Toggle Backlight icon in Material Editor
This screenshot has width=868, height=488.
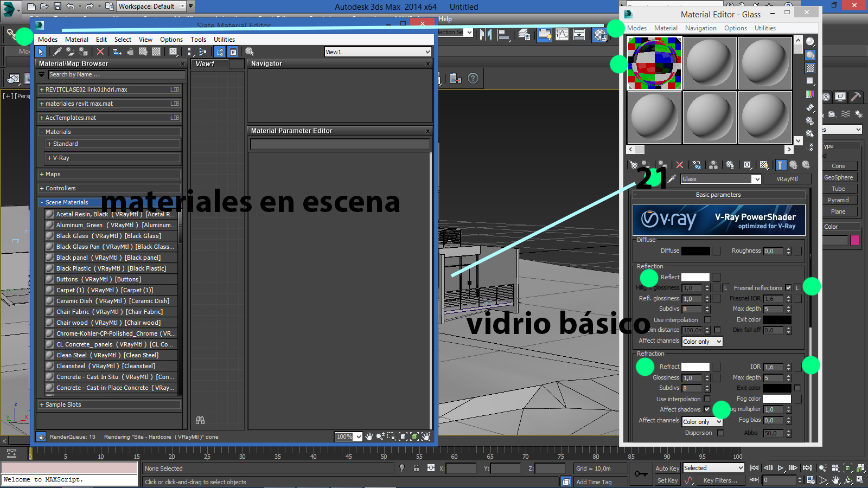pos(810,55)
